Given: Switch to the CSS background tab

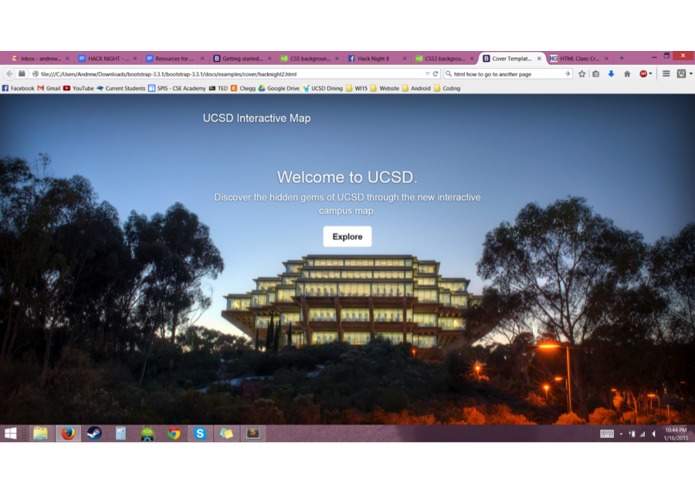Looking at the screenshot, I should (309, 58).
